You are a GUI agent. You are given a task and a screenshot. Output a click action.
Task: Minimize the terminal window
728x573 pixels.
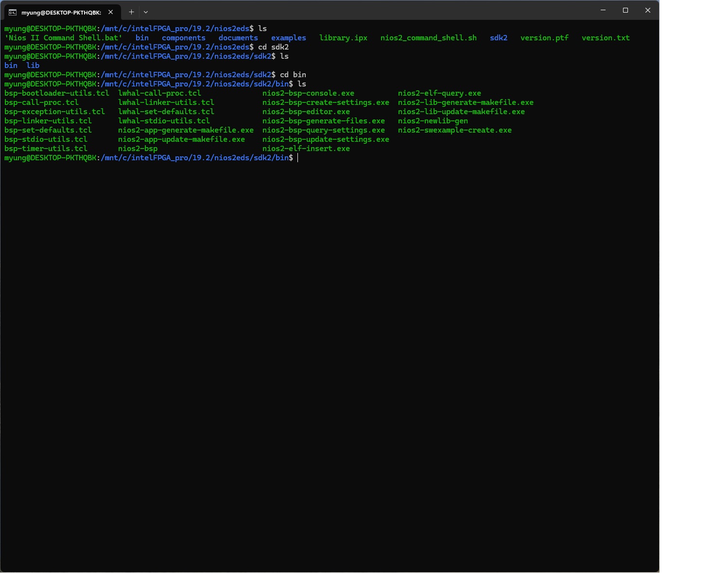(x=603, y=10)
